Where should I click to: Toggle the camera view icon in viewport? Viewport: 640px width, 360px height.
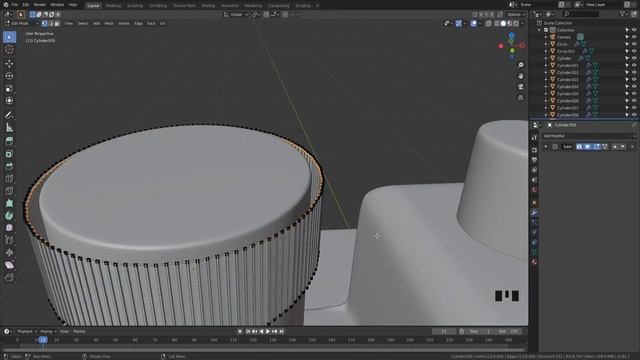pyautogui.click(x=520, y=87)
